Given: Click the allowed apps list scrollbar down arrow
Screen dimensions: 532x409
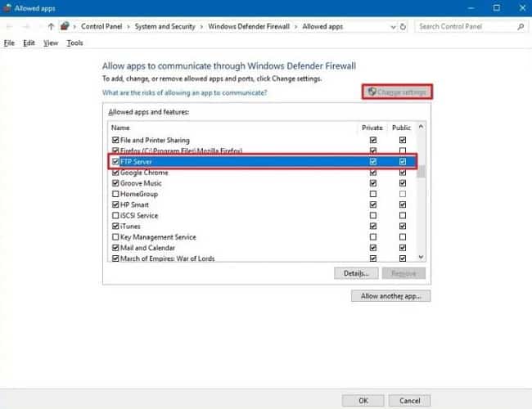Looking at the screenshot, I should click(x=421, y=257).
